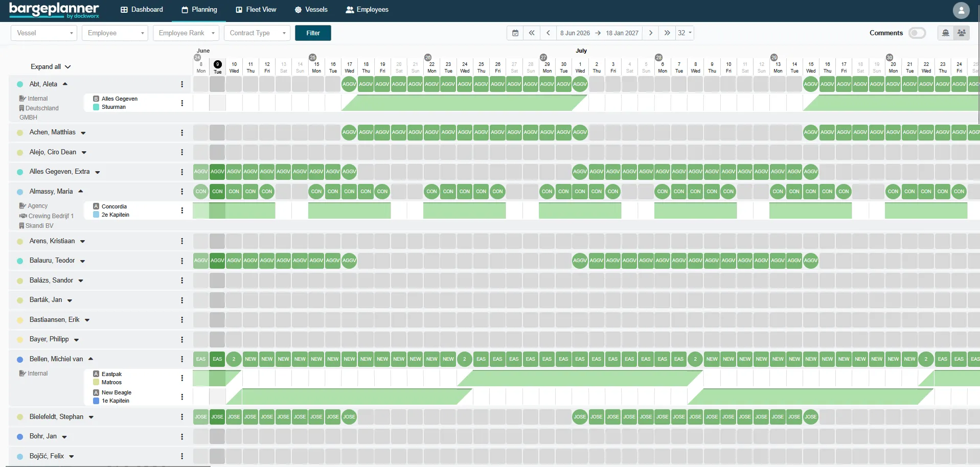
Task: Click the Crewing Bedrijf 1 agency label
Action: (x=51, y=216)
